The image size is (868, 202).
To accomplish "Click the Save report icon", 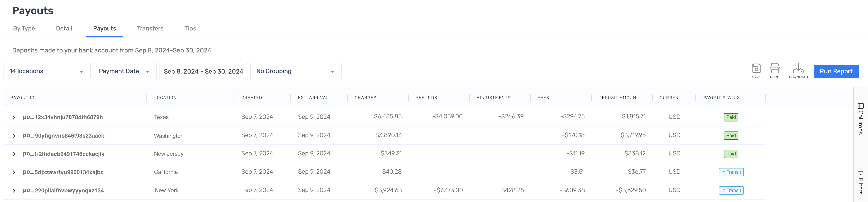I will (756, 71).
